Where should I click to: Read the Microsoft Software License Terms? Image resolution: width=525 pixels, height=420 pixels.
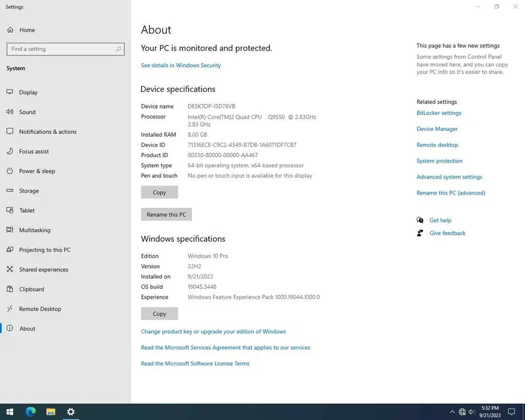(x=195, y=364)
